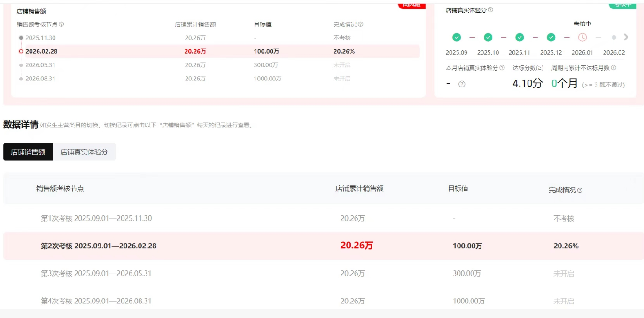Select the 店铺销售额 tab

point(28,152)
